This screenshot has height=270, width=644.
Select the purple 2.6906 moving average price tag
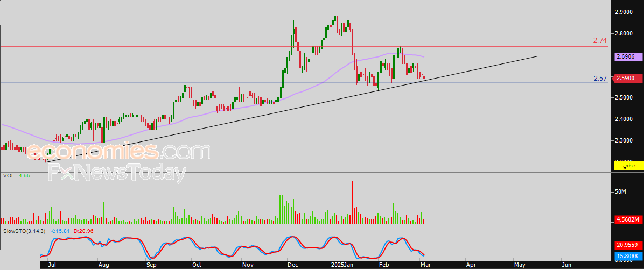627,58
